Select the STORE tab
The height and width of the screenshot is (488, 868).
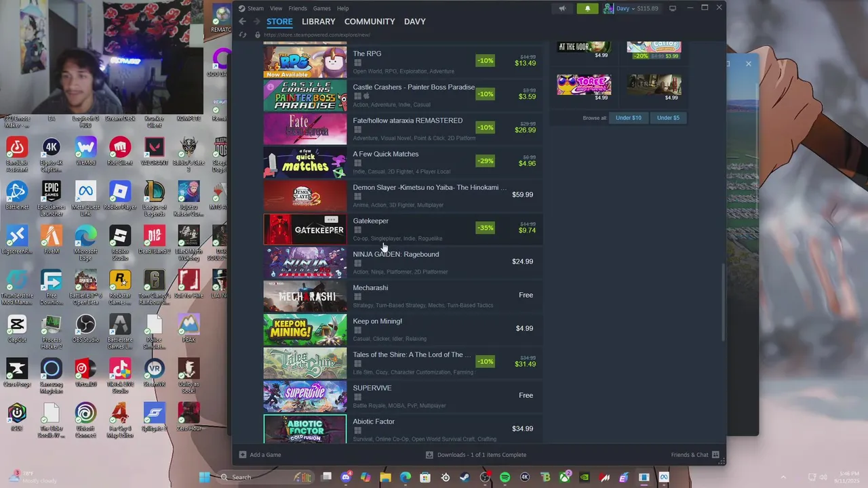pos(279,22)
